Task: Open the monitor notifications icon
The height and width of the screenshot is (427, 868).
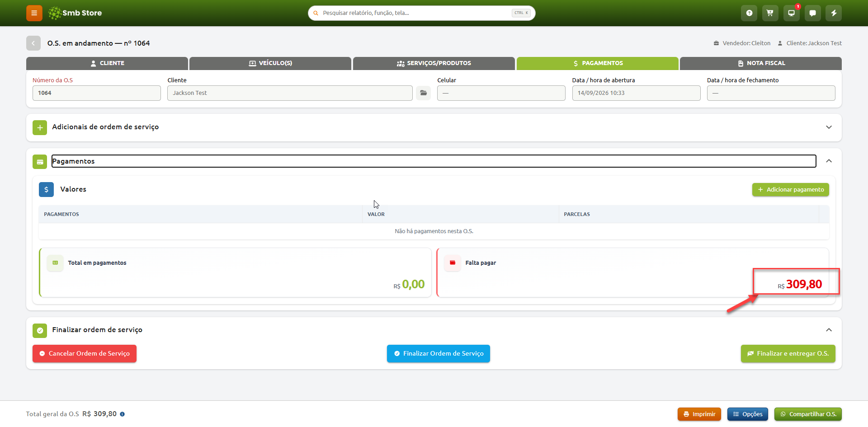Action: click(x=791, y=13)
